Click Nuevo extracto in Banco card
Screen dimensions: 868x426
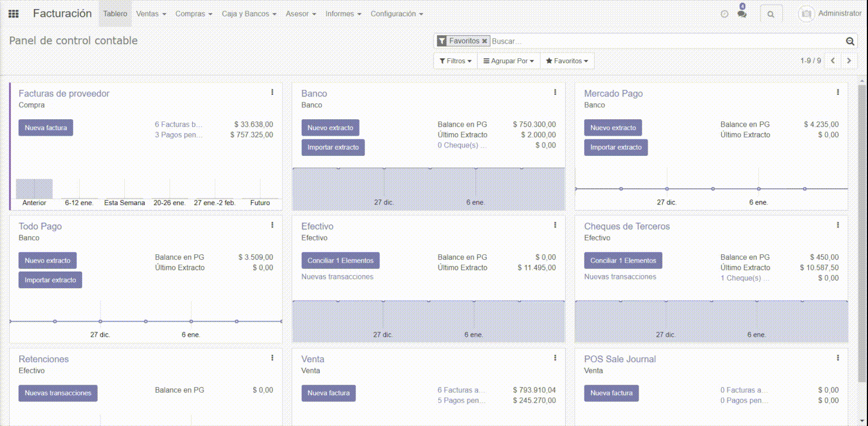(x=330, y=128)
